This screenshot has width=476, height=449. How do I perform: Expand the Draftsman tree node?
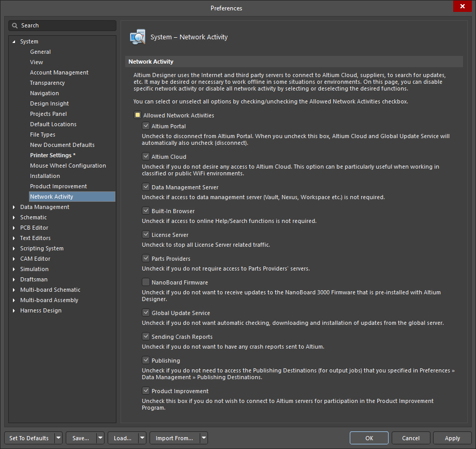[13, 279]
